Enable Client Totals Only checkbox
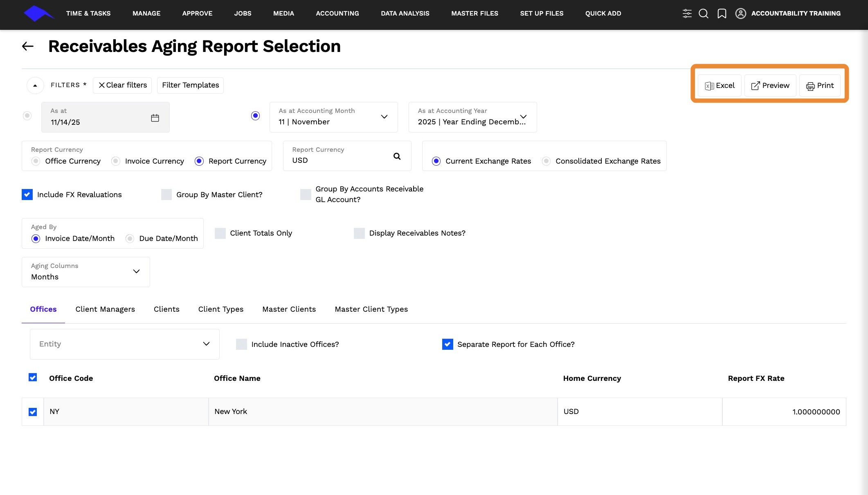 tap(220, 233)
